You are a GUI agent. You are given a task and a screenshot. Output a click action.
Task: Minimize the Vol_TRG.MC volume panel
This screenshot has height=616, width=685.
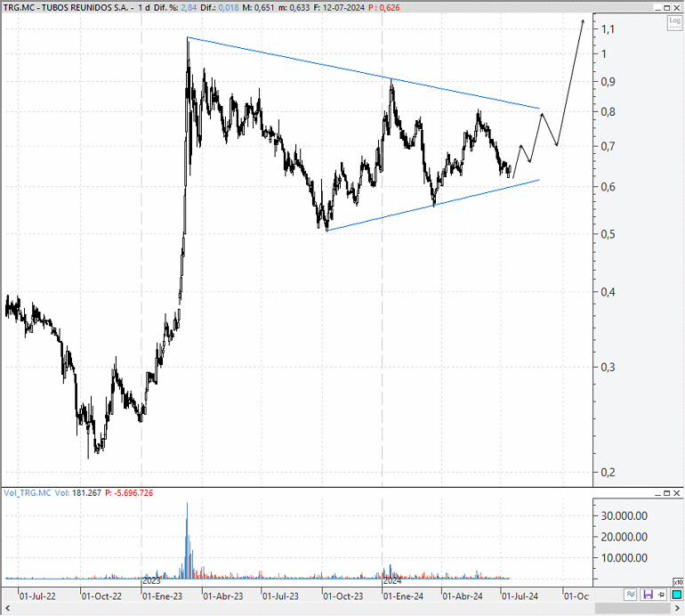click(x=658, y=493)
